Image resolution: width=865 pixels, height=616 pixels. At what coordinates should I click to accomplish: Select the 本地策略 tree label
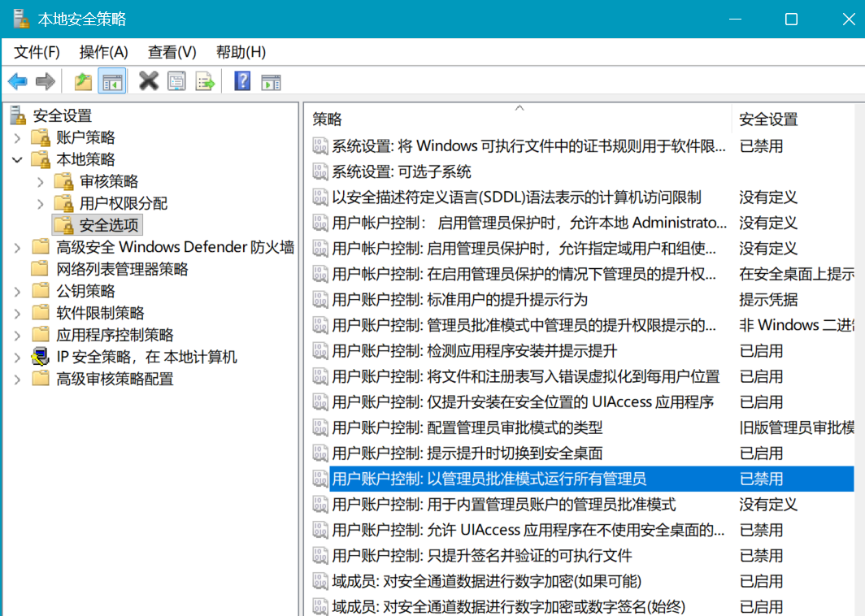click(x=85, y=159)
